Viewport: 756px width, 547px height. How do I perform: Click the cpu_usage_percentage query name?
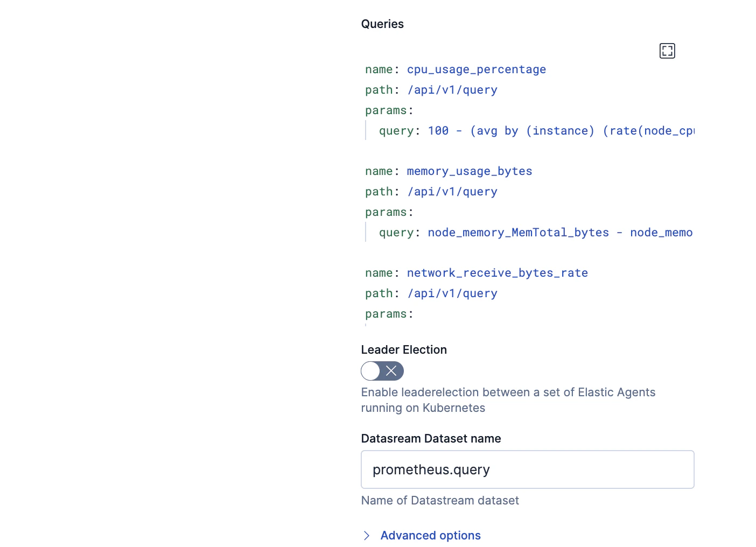[x=476, y=69]
